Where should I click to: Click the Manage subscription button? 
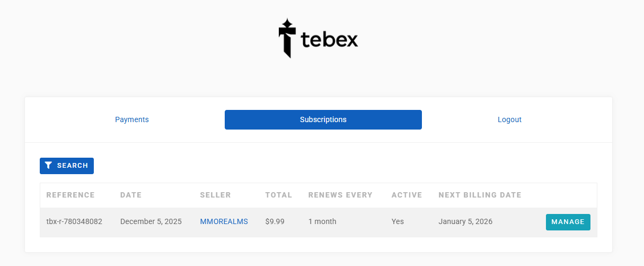tap(568, 222)
